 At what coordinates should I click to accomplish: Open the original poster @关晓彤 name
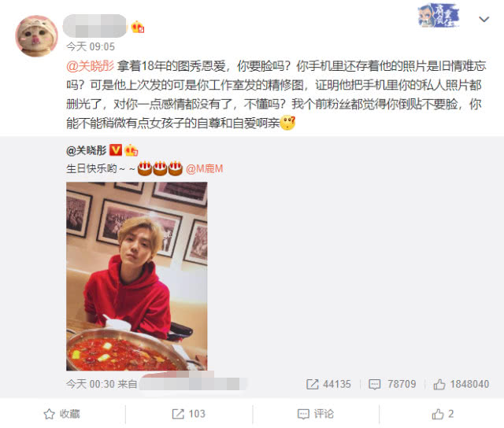click(x=86, y=150)
